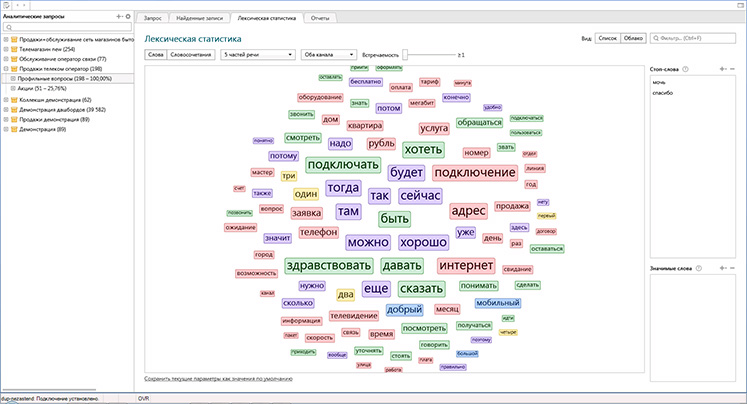Click the refresh icon in the top-left toolbar
This screenshot has width=747, height=404.
[x=6, y=5]
